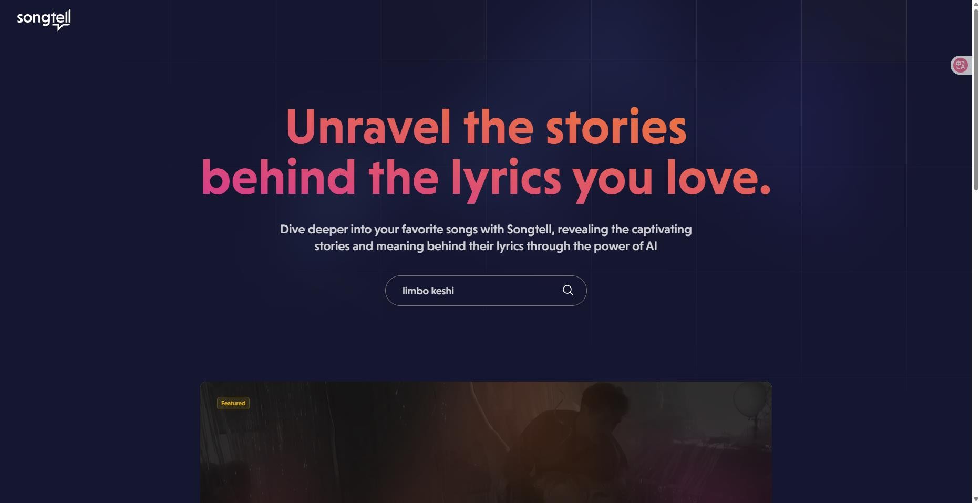Click the scrollbar up arrow
Screen dimensions: 980x503
976,4
